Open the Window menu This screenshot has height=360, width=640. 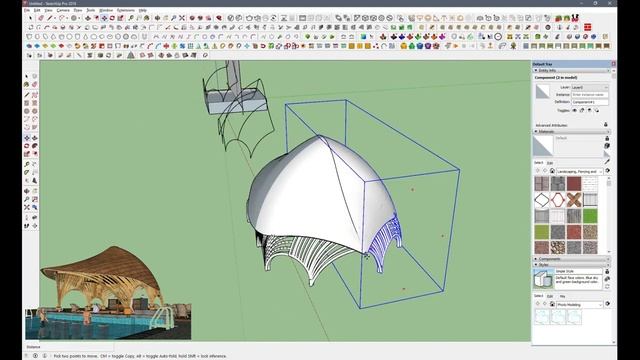point(106,10)
